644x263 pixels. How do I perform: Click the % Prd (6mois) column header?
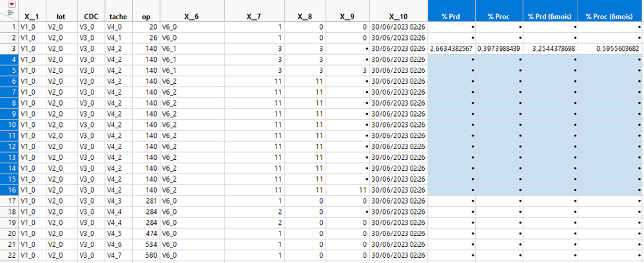(551, 11)
